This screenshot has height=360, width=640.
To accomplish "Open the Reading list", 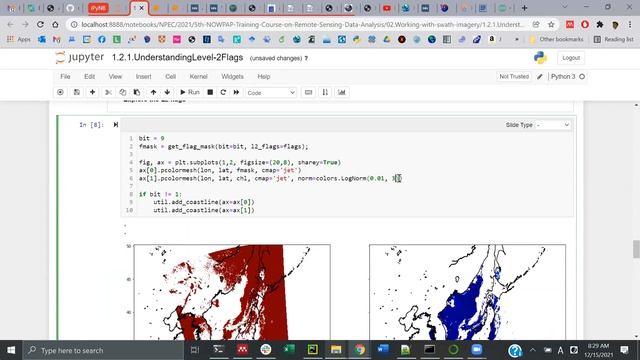I will click(x=614, y=40).
